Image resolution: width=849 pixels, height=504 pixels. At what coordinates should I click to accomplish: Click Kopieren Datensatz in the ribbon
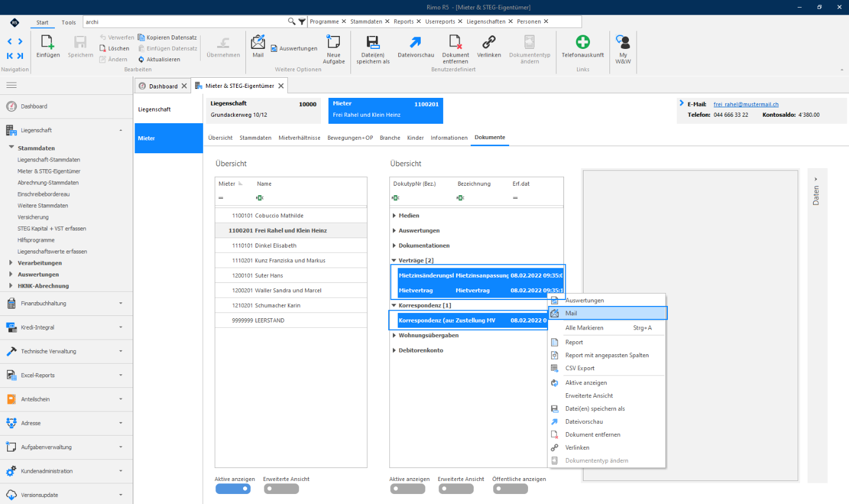click(168, 37)
